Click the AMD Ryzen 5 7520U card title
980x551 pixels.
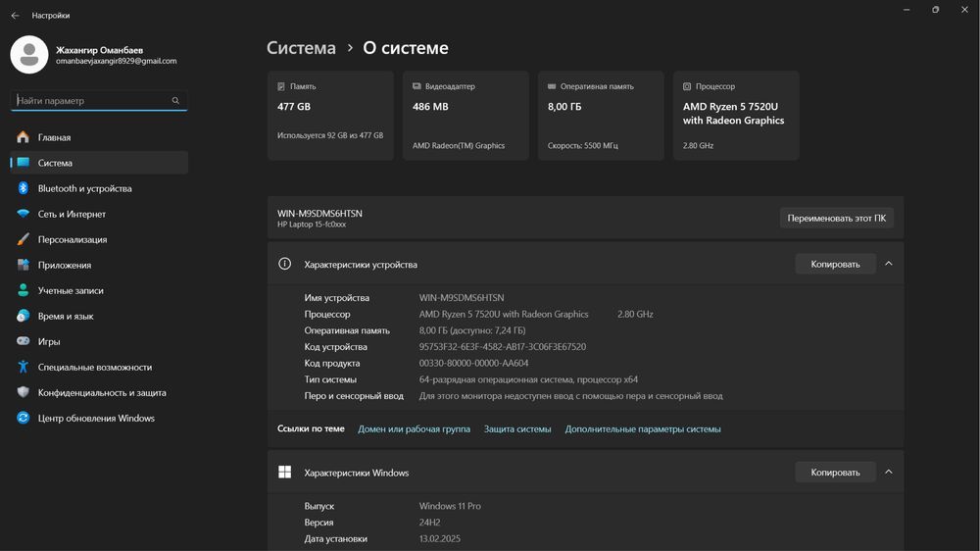(733, 114)
